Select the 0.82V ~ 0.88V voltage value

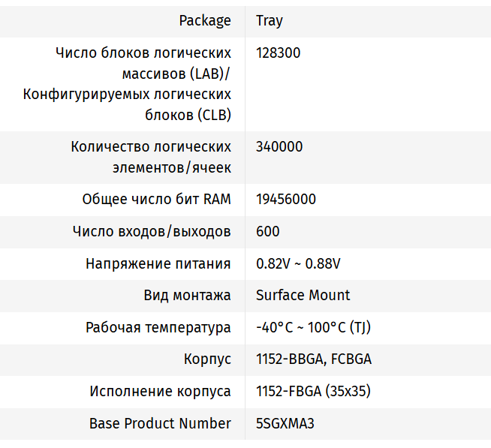coord(298,264)
